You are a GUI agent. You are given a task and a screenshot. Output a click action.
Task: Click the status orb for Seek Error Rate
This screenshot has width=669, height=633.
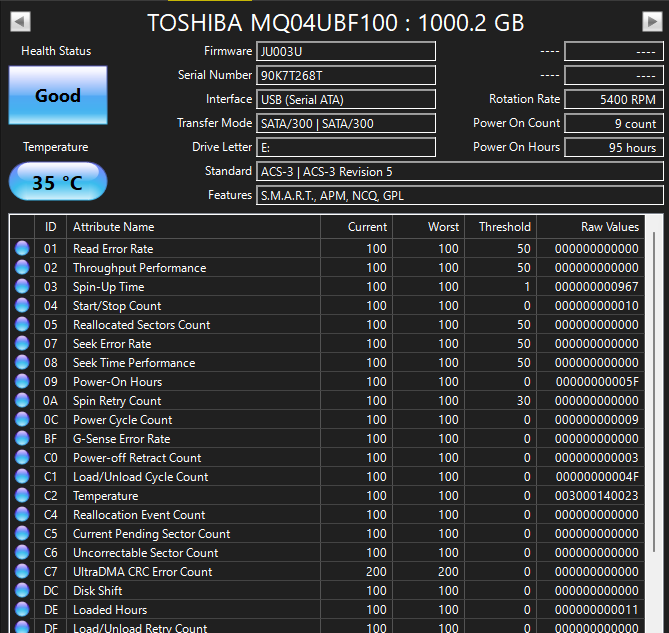[x=22, y=343]
